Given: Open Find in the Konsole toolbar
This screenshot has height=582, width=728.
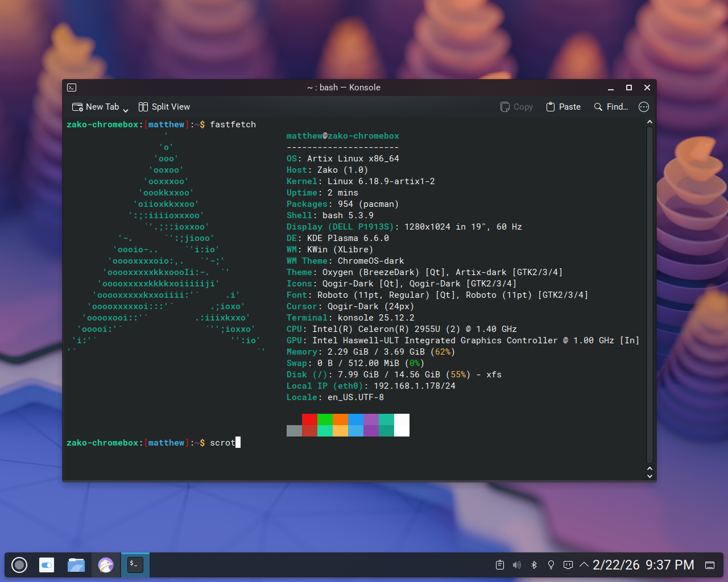Looking at the screenshot, I should pos(611,107).
